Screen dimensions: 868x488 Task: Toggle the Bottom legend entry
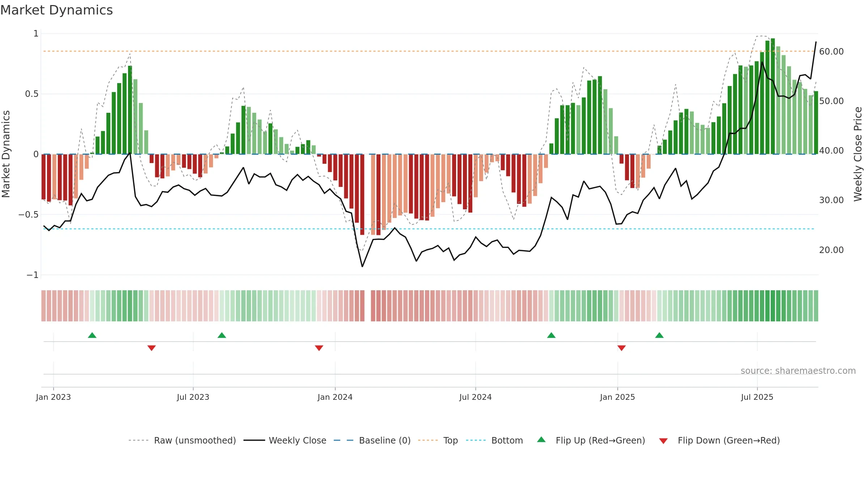[494, 440]
